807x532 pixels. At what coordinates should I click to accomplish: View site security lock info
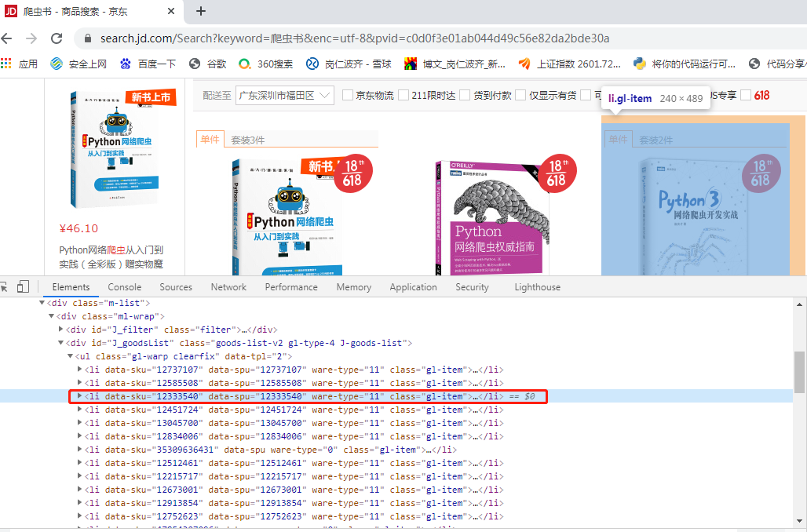tap(88, 38)
